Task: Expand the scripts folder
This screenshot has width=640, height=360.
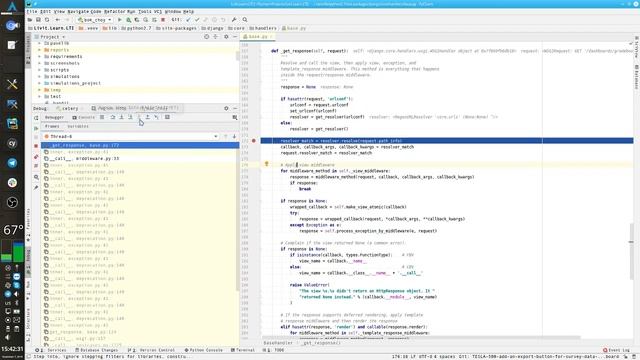Action: [40, 70]
